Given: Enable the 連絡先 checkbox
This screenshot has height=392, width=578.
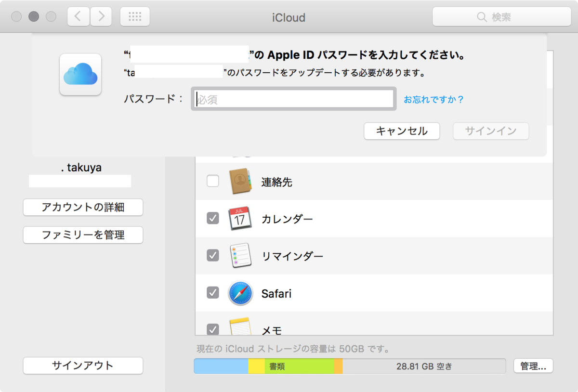Looking at the screenshot, I should (212, 181).
